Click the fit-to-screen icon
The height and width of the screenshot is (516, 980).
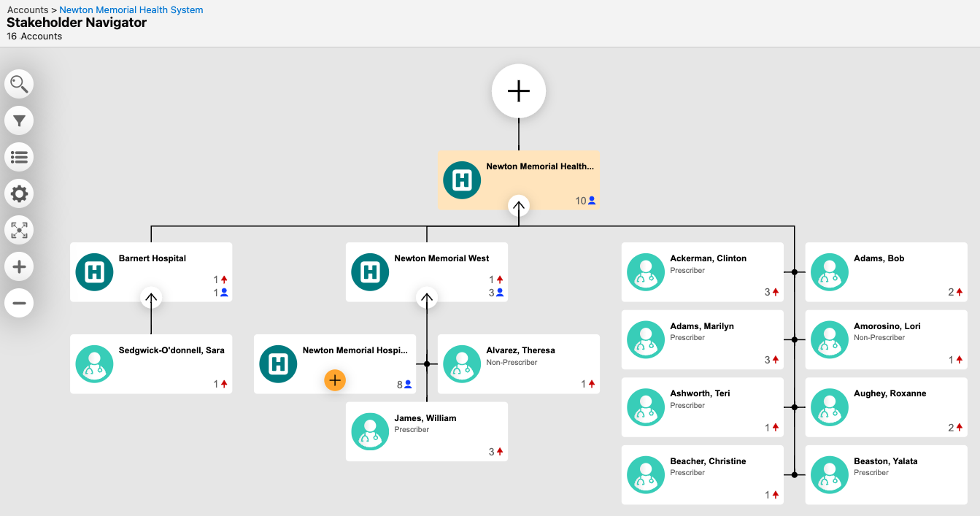click(x=19, y=231)
